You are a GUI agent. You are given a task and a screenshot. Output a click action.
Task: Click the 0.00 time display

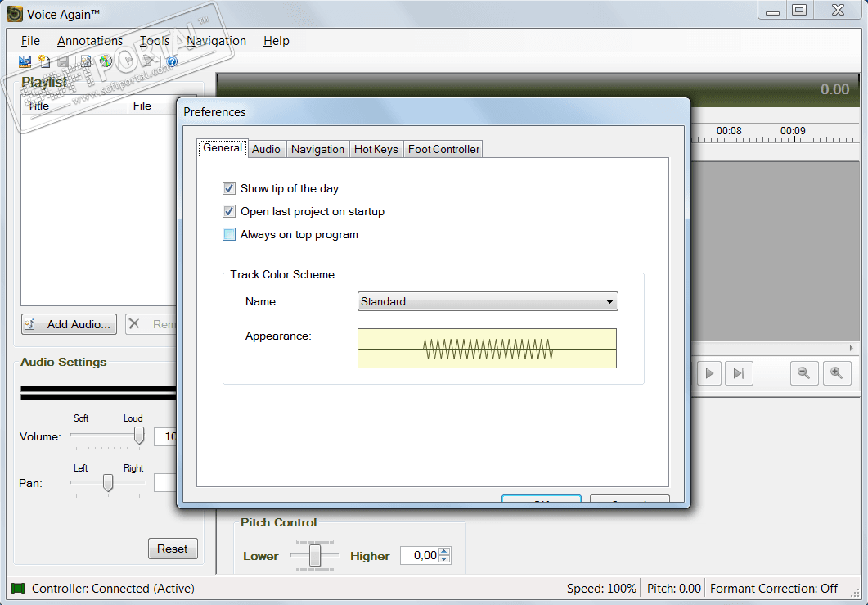coord(834,89)
